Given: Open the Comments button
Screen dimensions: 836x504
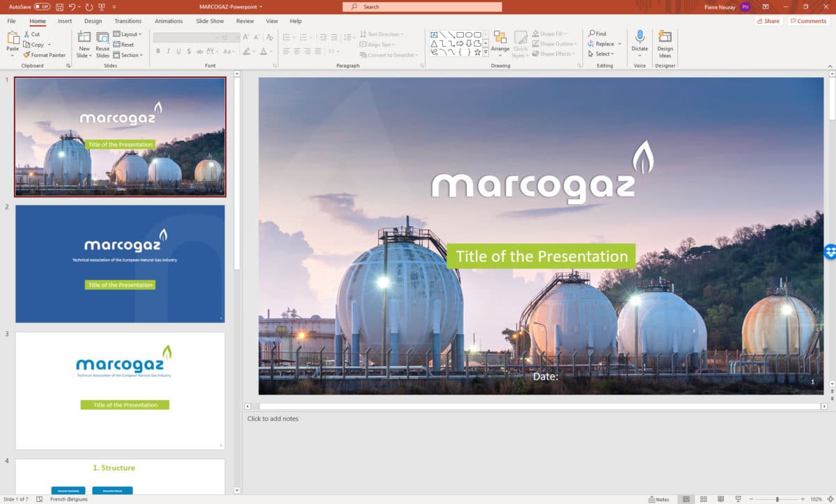Looking at the screenshot, I should (x=808, y=21).
